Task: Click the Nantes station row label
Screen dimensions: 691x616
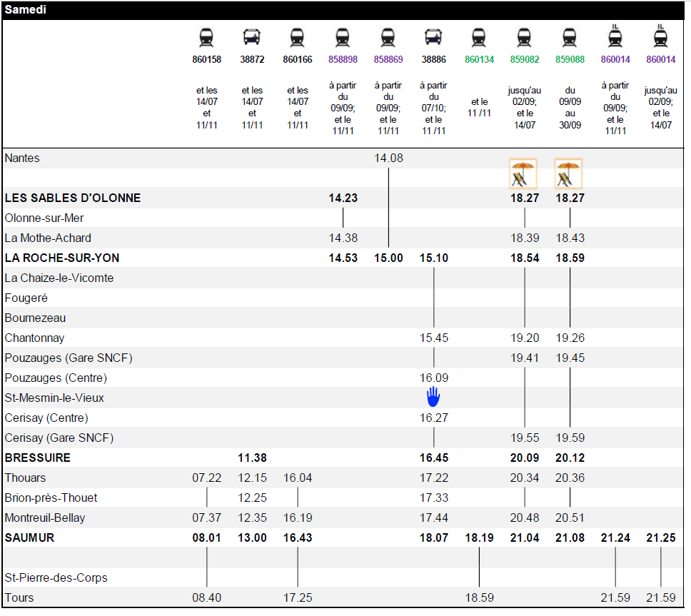Action: (x=22, y=158)
